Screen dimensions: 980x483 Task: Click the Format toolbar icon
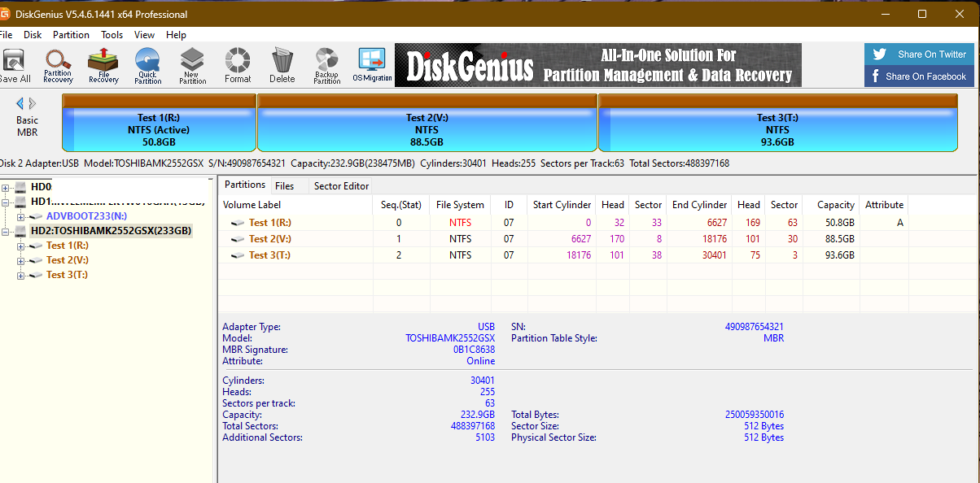click(x=238, y=66)
